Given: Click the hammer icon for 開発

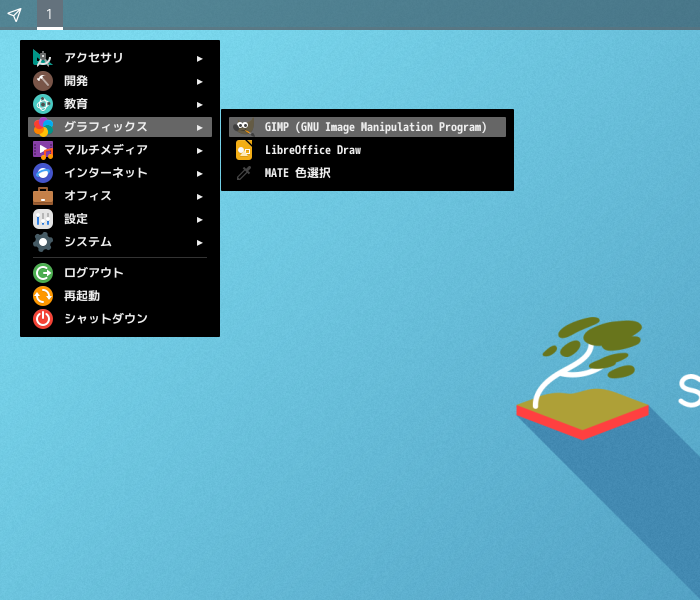Looking at the screenshot, I should coord(43,81).
